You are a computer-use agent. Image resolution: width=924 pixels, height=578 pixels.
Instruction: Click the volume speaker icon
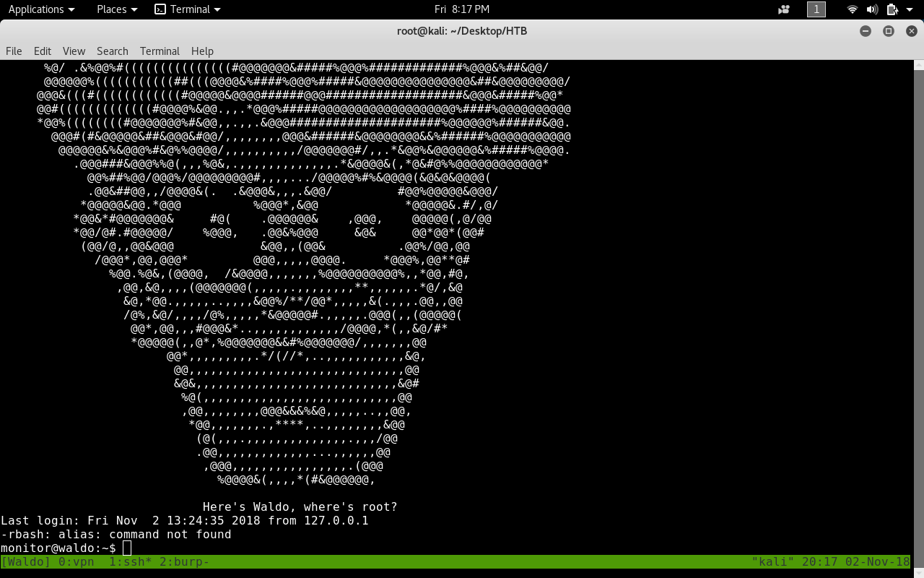[872, 9]
